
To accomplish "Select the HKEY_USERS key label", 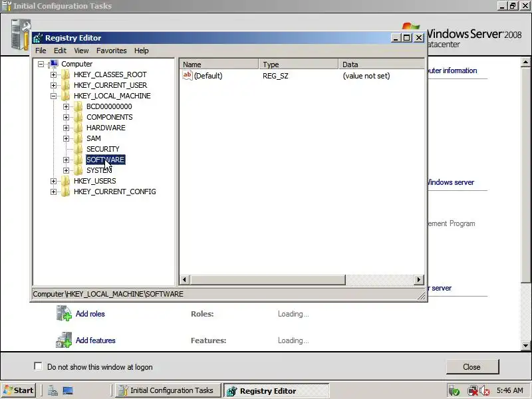I will tap(94, 181).
